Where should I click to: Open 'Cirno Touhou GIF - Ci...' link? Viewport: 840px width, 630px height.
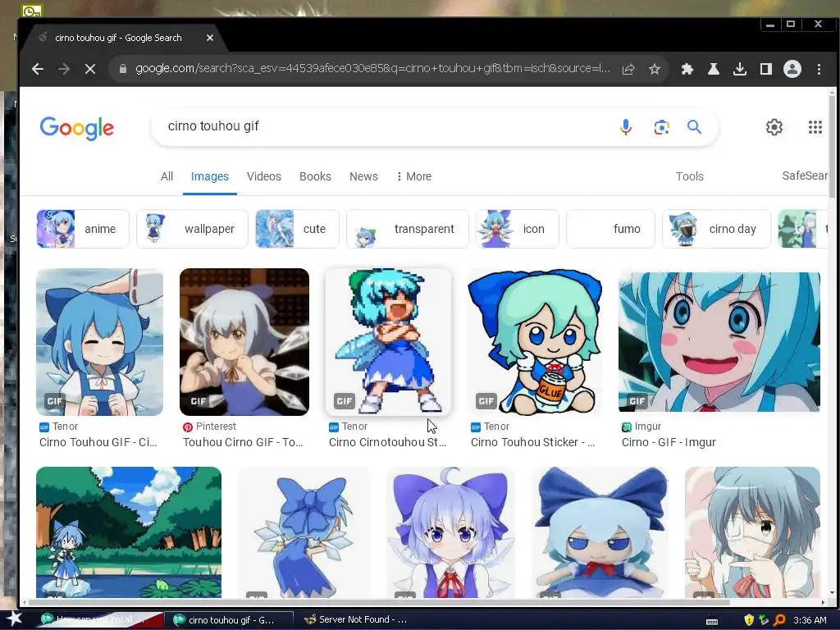coord(98,442)
